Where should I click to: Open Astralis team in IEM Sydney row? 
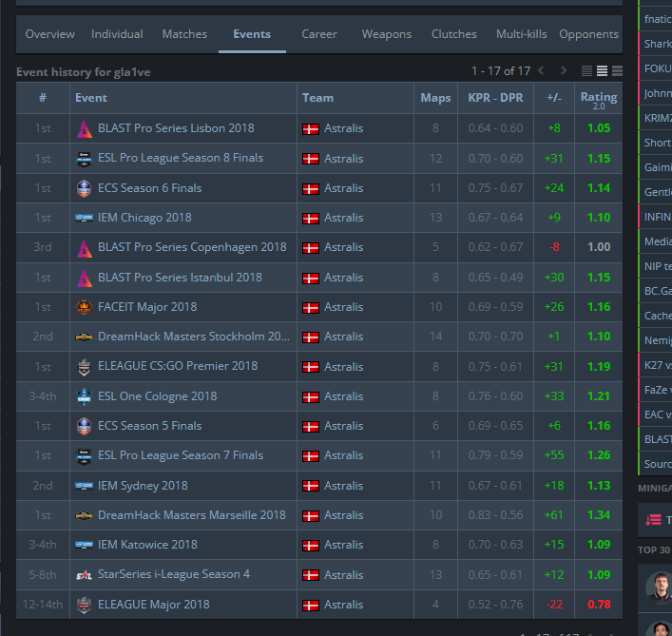point(344,486)
